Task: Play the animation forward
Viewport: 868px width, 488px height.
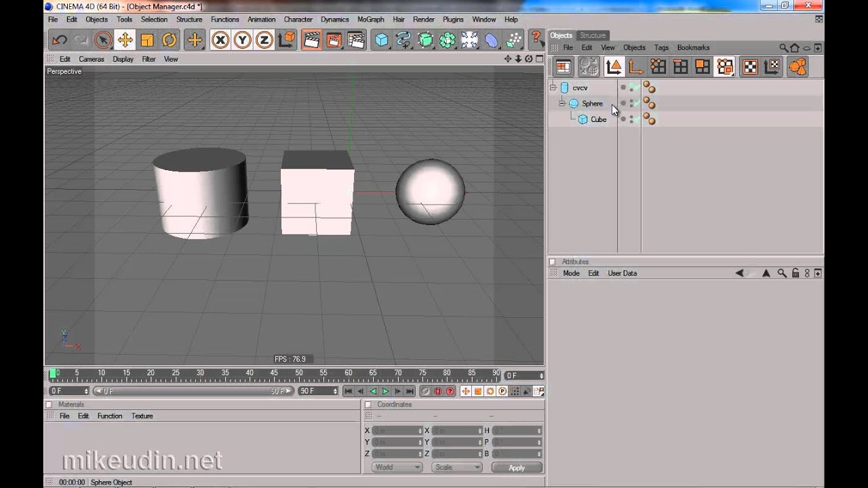Action: [x=385, y=391]
